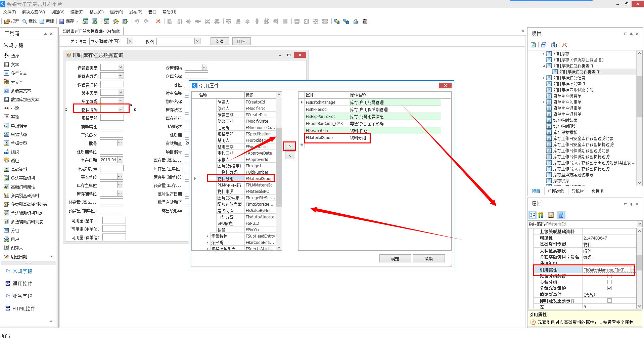Click the > add-attribute button
Screen dimensions: 644x338
point(290,146)
